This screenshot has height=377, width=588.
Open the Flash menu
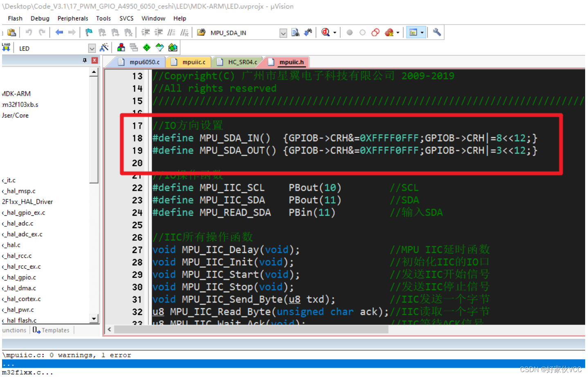point(15,18)
